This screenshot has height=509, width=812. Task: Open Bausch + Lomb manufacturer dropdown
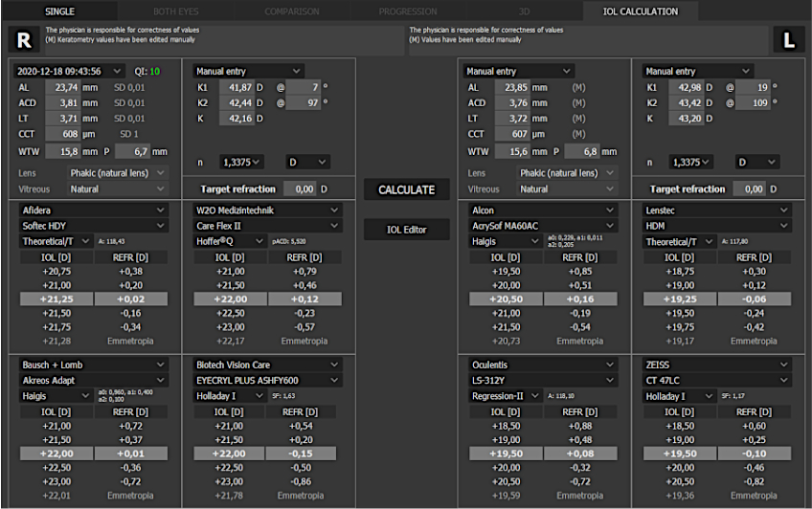coord(93,365)
